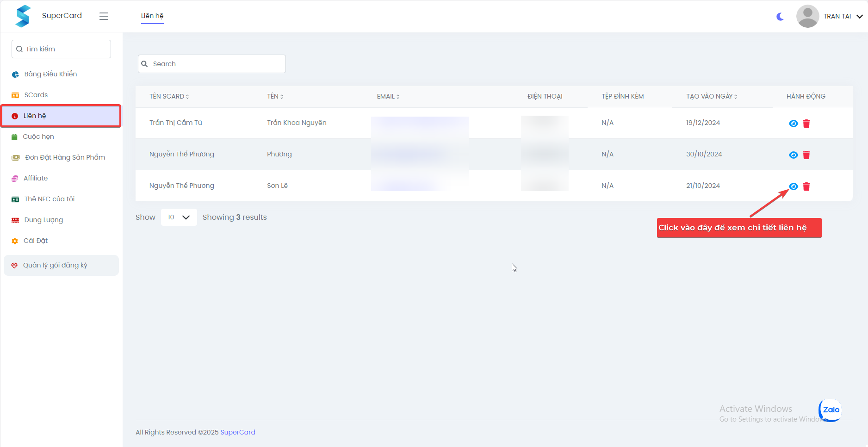Viewport: 868px width, 447px height.
Task: Click the SuperCard footer link
Action: [x=237, y=432]
